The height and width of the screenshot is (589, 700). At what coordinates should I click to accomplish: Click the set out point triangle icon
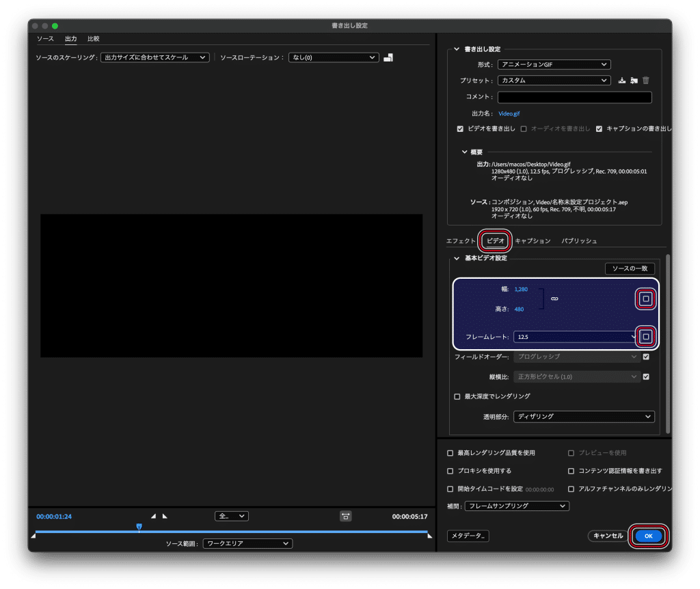click(165, 516)
